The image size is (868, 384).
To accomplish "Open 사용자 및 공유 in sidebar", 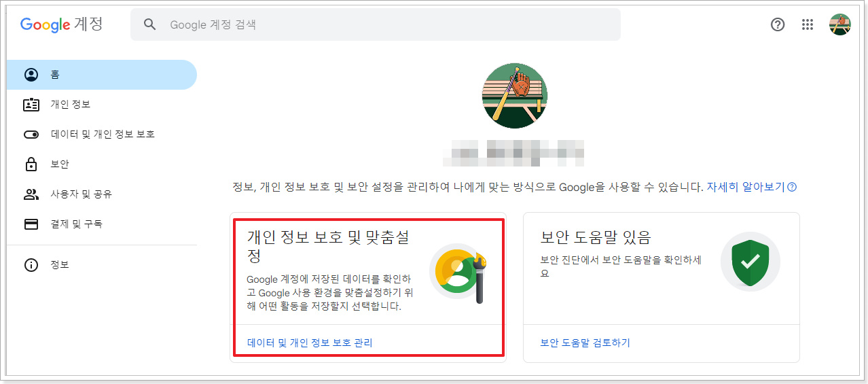I will point(102,194).
